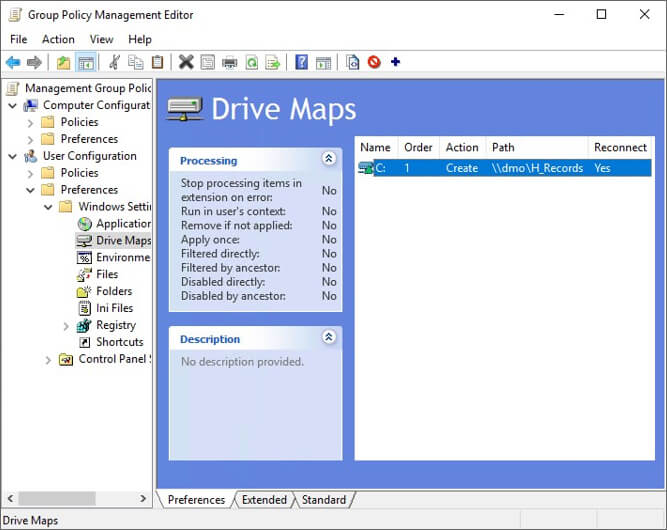Click the Paste clipboard toolbar icon
Image resolution: width=667 pixels, height=530 pixels.
click(158, 63)
